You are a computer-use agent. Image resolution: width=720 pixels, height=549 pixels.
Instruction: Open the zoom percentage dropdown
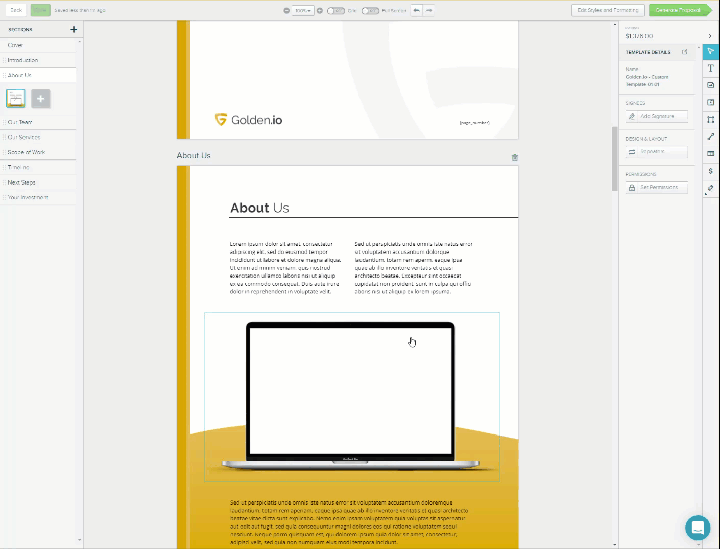pos(303,10)
